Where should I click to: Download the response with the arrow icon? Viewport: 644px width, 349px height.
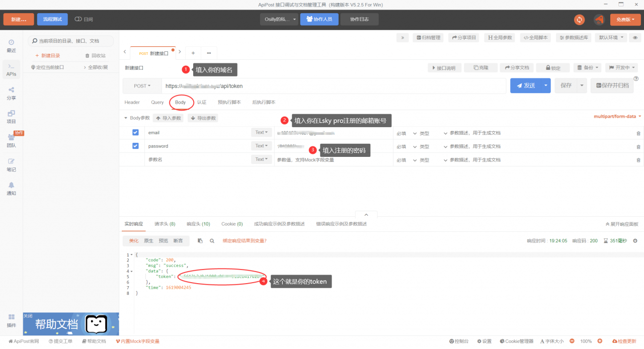pyautogui.click(x=635, y=241)
